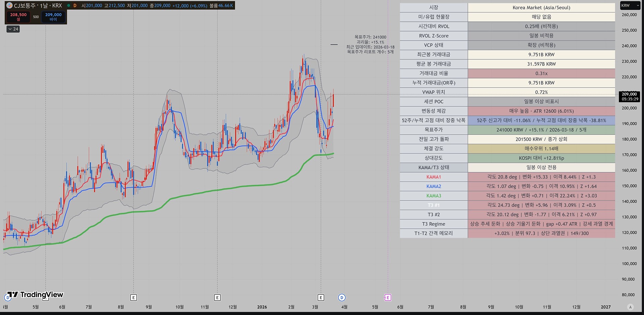Image resolution: width=644 pixels, height=315 pixels.
Task: Click the green market status dot
Action: (x=68, y=6)
